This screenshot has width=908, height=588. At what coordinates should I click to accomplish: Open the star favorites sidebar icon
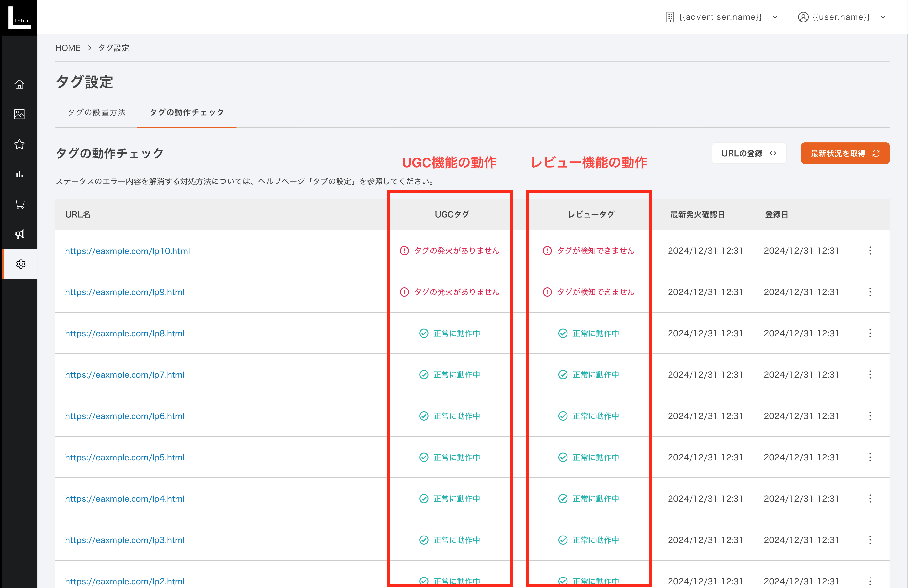pyautogui.click(x=19, y=144)
